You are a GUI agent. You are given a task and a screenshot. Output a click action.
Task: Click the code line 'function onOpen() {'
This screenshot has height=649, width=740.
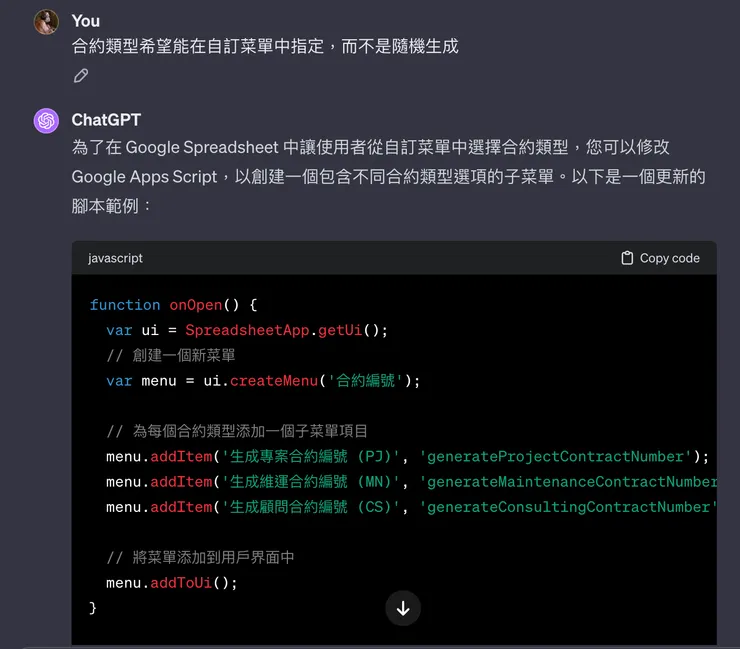[173, 305]
